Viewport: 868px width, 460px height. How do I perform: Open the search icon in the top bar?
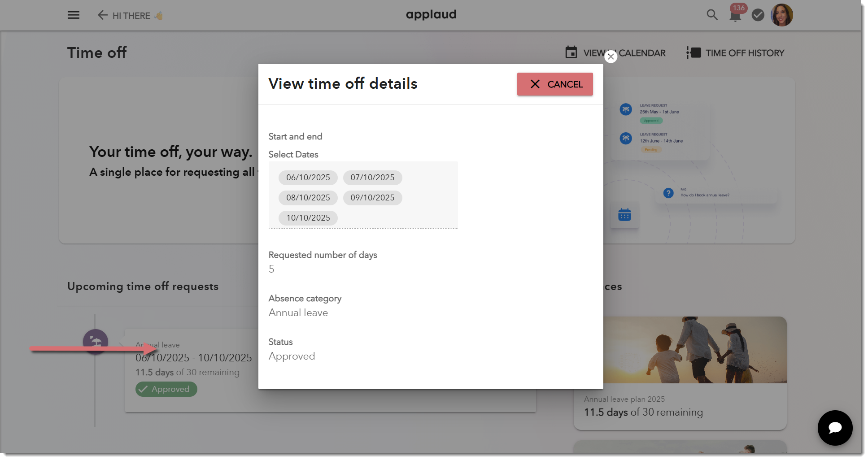(x=712, y=15)
